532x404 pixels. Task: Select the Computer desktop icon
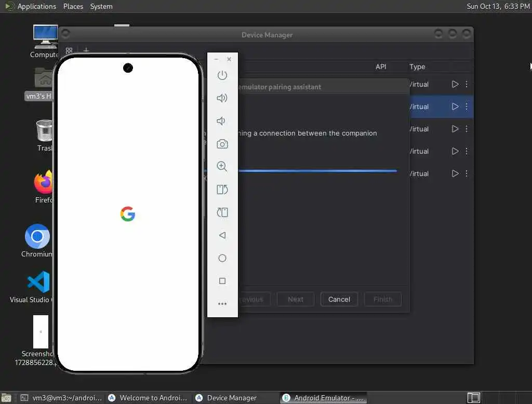click(x=45, y=41)
